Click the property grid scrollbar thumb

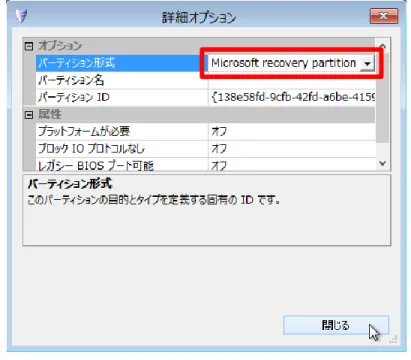383,97
